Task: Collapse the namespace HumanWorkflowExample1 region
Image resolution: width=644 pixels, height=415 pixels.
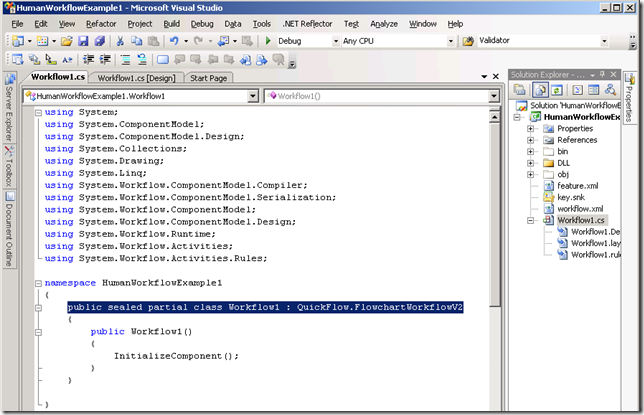Action: tap(38, 283)
